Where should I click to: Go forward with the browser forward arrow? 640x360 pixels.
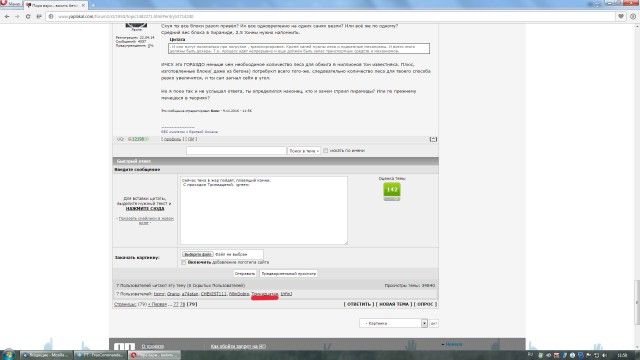tap(17, 17)
